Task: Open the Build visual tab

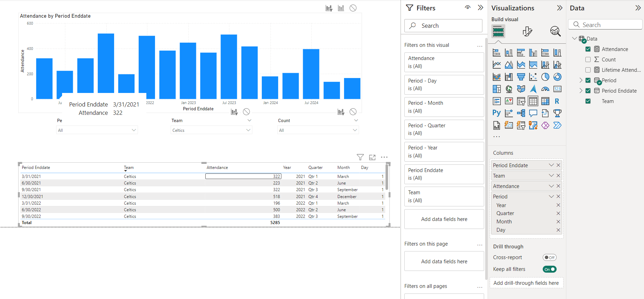Action: 498,31
